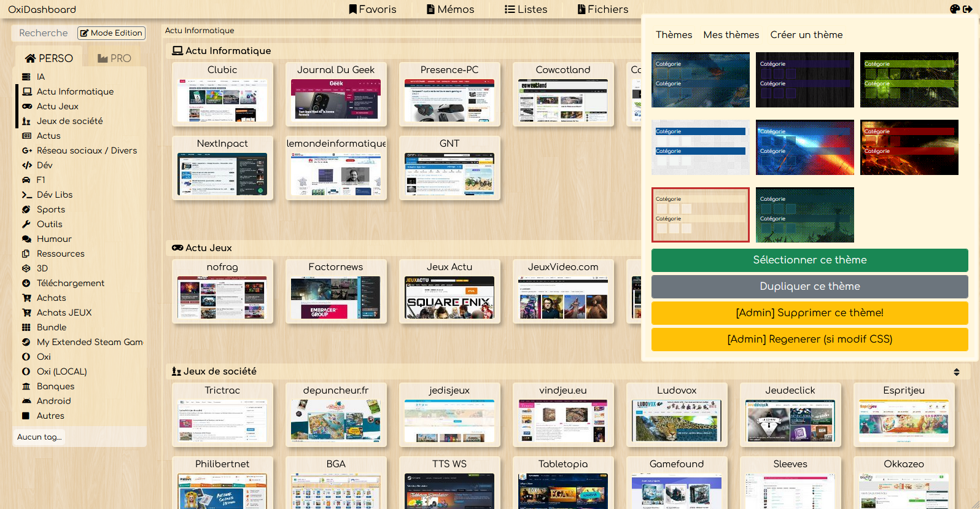This screenshot has height=509, width=980.
Task: Click the Steam icon for My Extended Steam
Action: coord(26,342)
